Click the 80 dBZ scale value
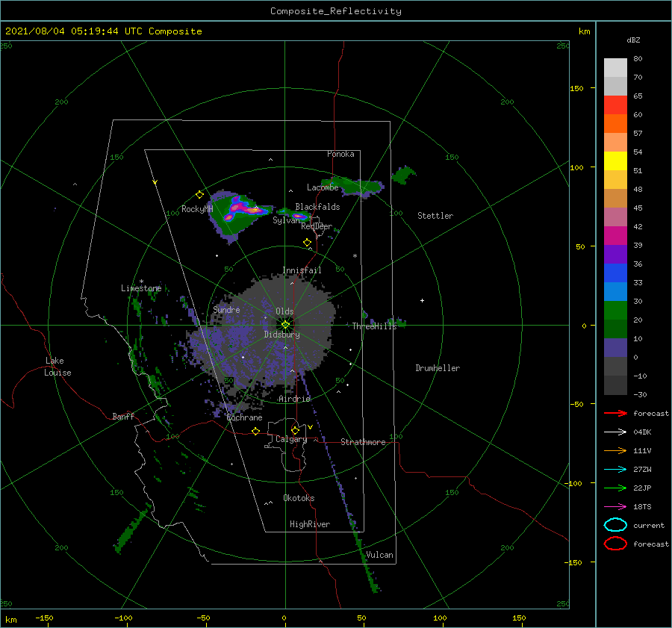 (638, 58)
